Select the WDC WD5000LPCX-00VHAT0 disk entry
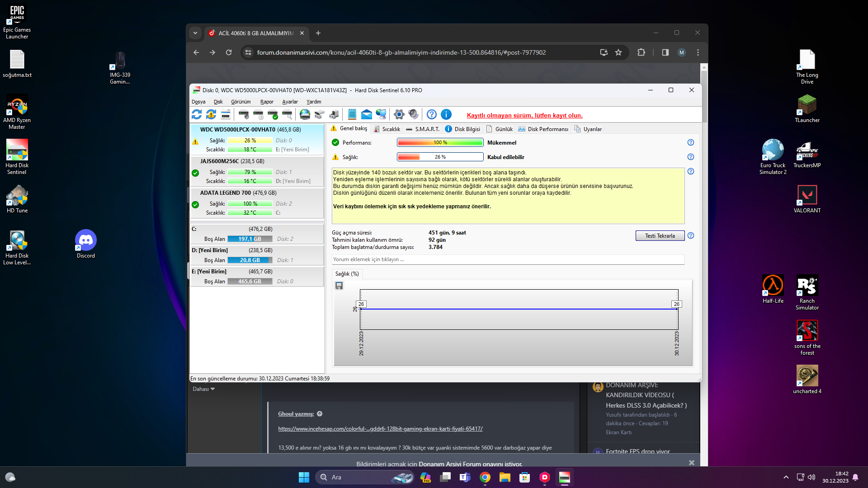 point(257,139)
